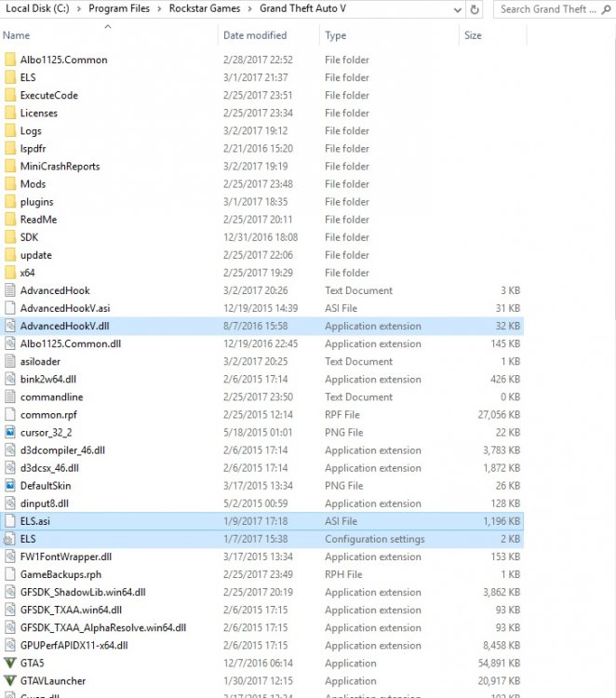This screenshot has height=698, width=616.
Task: Click the 27,056 KB size value
Action: pyautogui.click(x=499, y=414)
